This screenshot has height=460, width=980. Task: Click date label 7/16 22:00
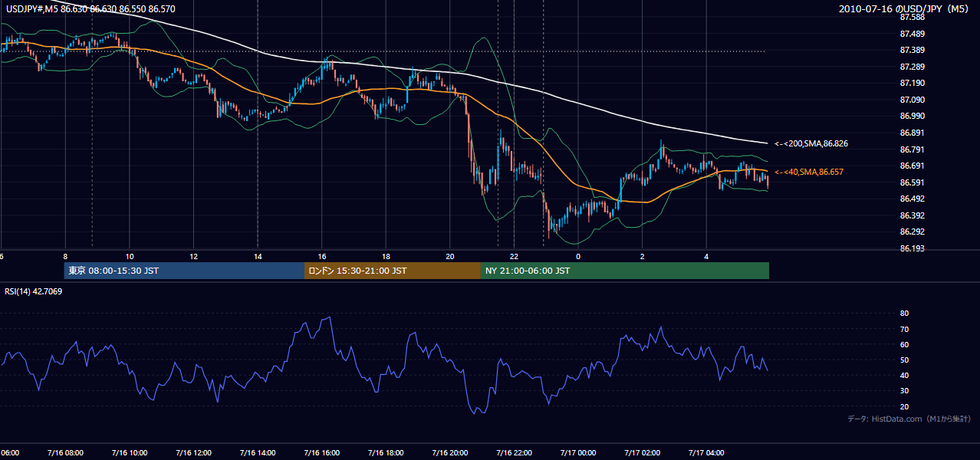514,453
